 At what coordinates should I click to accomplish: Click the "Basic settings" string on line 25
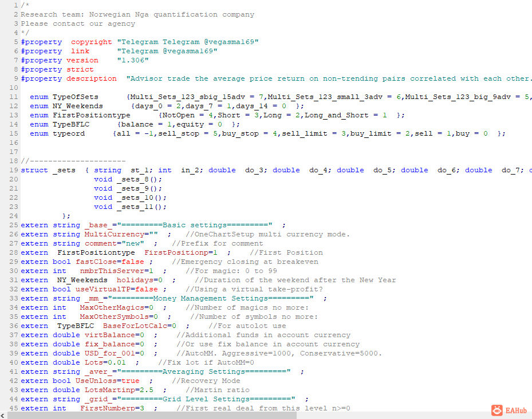tap(194, 225)
